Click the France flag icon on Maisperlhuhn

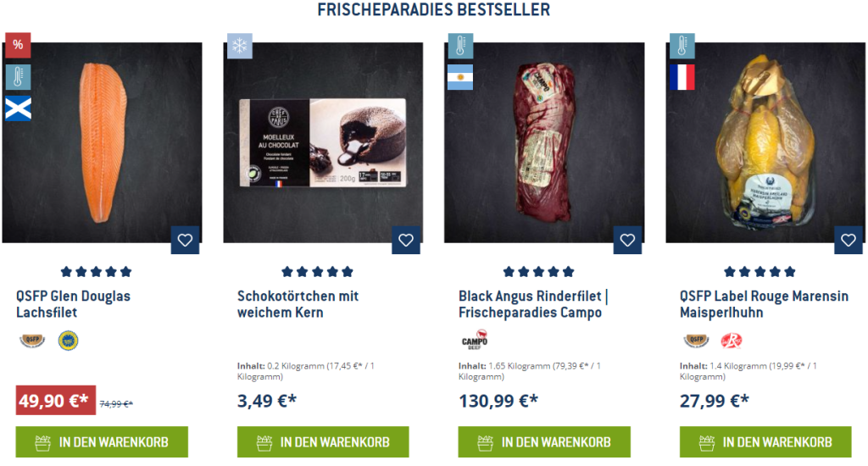(682, 77)
